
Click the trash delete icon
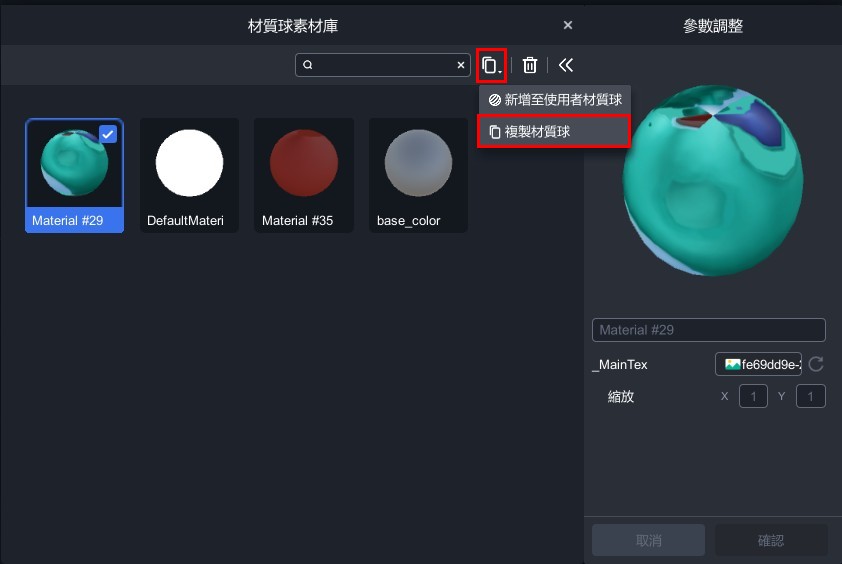point(530,65)
